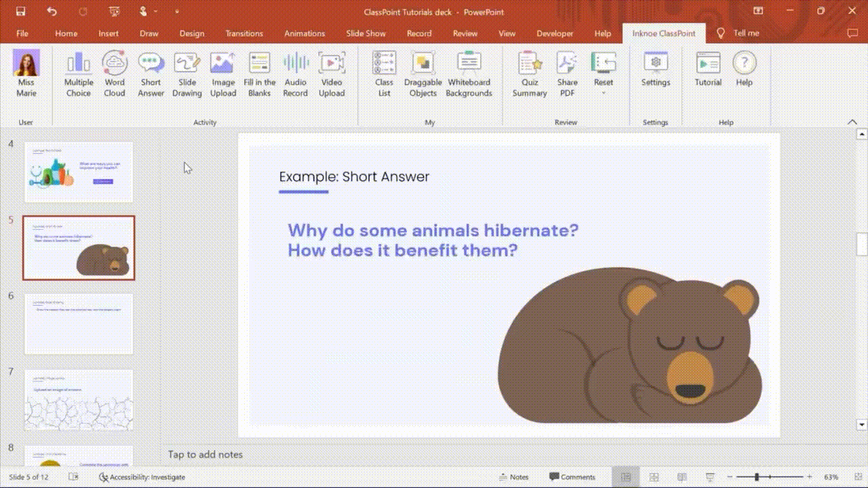Open Whiteboard Backgrounds
Screen dimensions: 868x488
tap(469, 75)
